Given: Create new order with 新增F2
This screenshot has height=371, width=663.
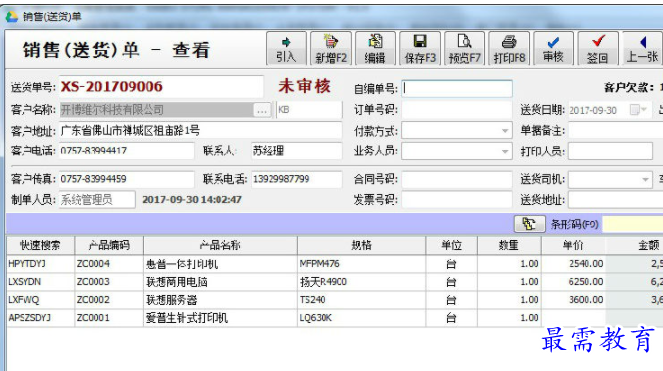Looking at the screenshot, I should pos(331,49).
